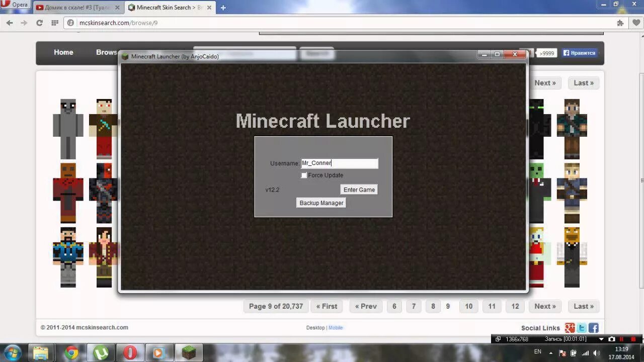Like the page with Facebook Нравится button
The image size is (644, 362).
pos(579,53)
